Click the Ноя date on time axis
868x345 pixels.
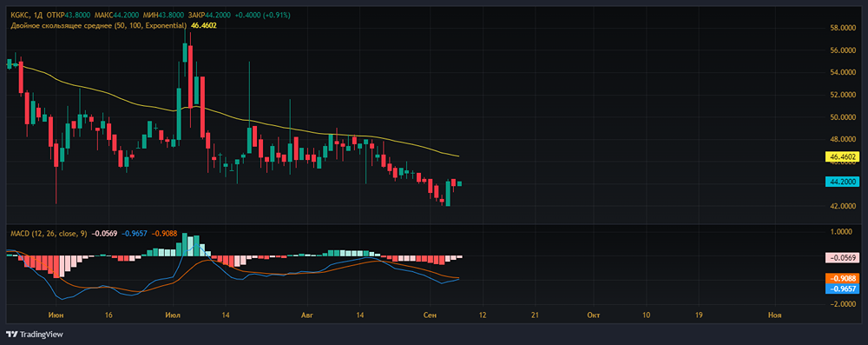tap(775, 315)
